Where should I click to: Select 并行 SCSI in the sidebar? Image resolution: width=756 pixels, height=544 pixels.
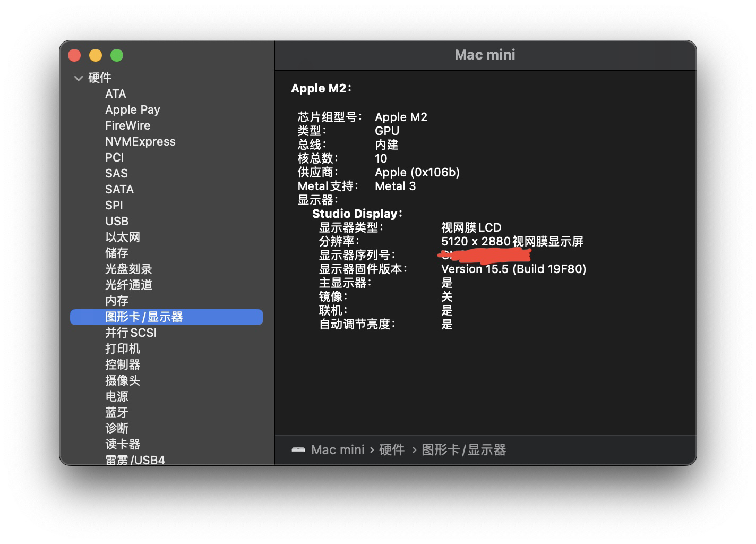[131, 333]
